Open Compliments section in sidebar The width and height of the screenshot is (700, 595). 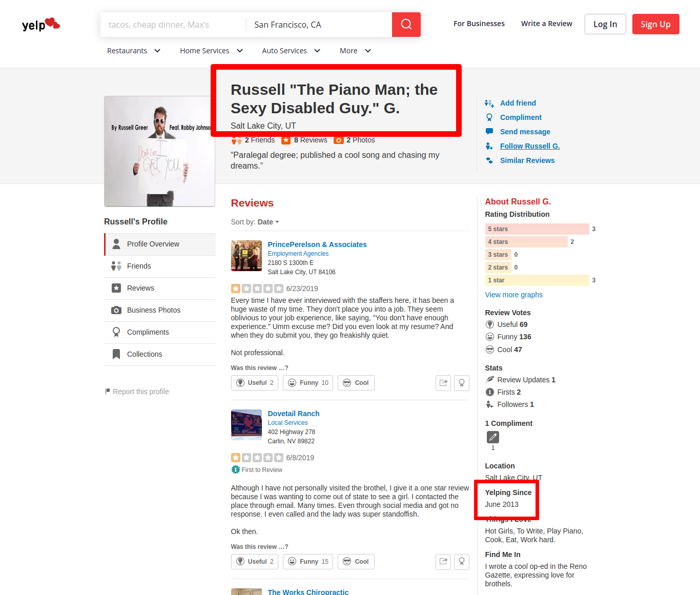160,332
